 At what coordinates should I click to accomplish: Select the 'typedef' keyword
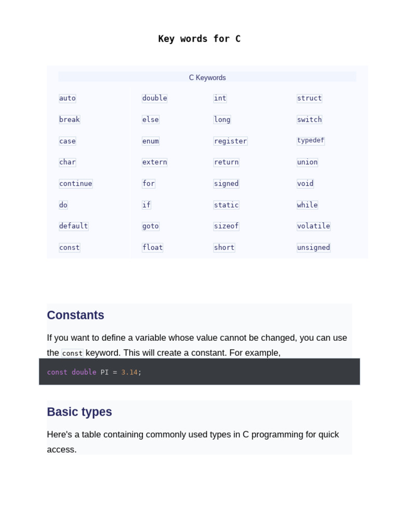pos(310,140)
